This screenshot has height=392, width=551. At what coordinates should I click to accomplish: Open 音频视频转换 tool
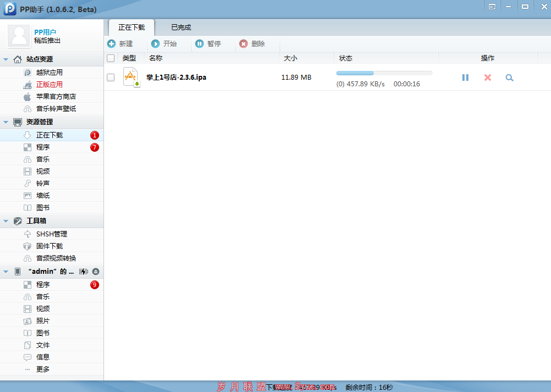click(52, 258)
